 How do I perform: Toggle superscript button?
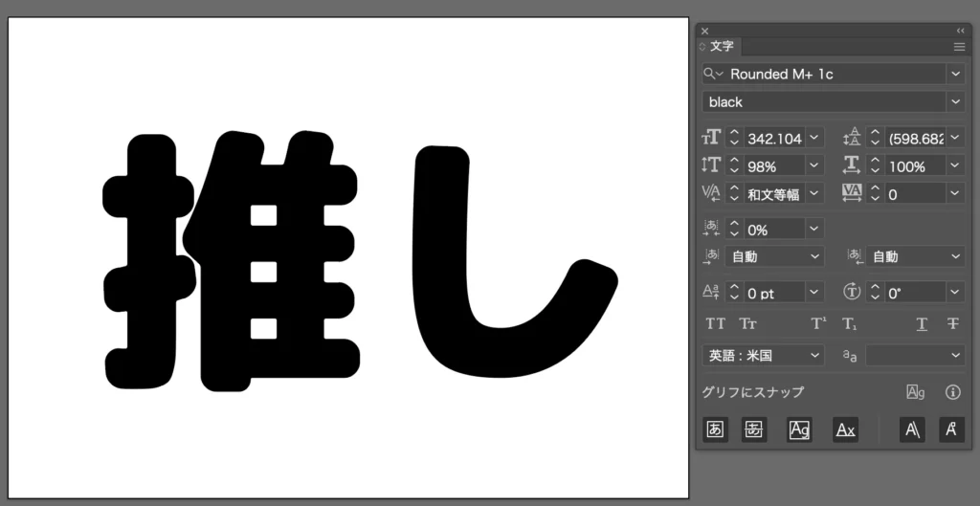[x=818, y=323]
